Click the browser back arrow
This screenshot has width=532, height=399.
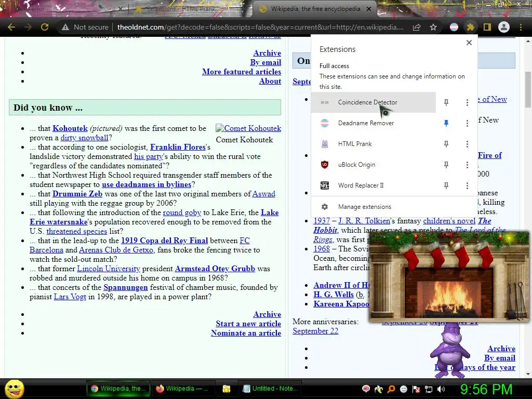(x=11, y=27)
